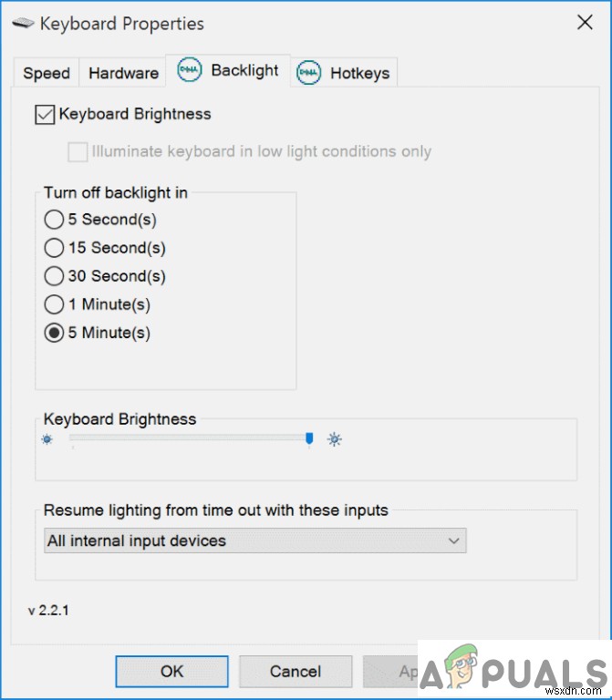Click the Cancel button
This screenshot has width=612, height=700.
tap(295, 672)
